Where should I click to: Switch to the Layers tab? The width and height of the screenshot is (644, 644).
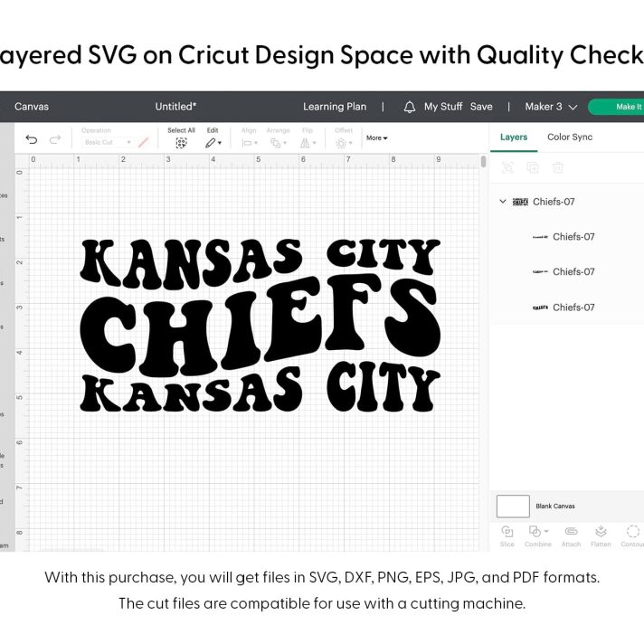pyautogui.click(x=514, y=137)
